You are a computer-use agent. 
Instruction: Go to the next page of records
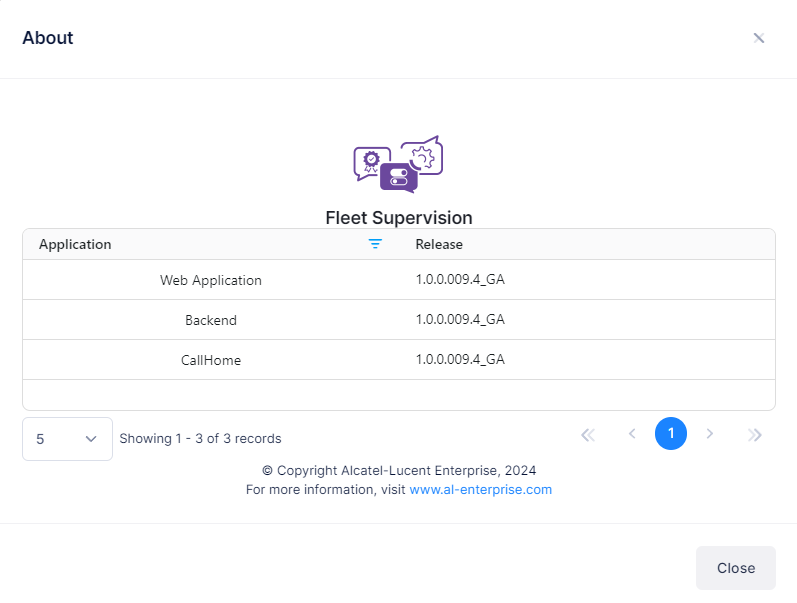coord(710,434)
